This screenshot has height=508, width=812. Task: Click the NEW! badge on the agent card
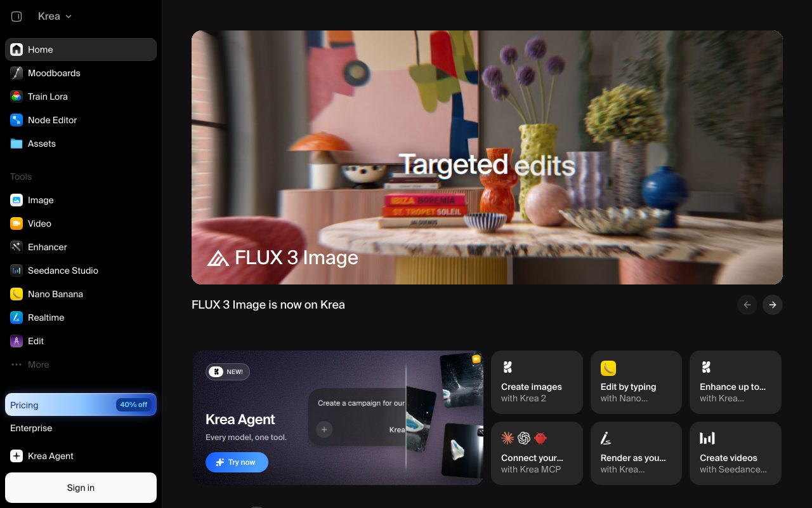coord(228,371)
